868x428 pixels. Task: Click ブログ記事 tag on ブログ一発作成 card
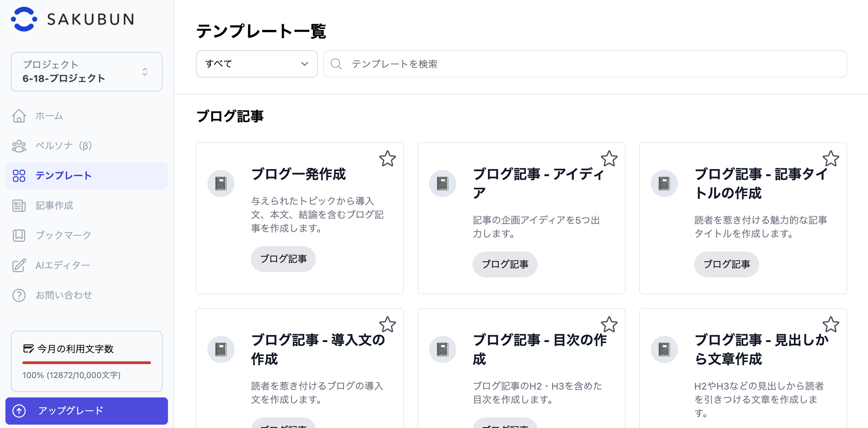click(x=283, y=259)
